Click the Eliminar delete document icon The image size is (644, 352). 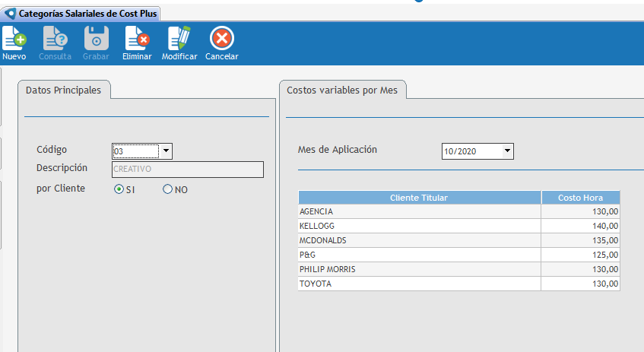pyautogui.click(x=137, y=38)
